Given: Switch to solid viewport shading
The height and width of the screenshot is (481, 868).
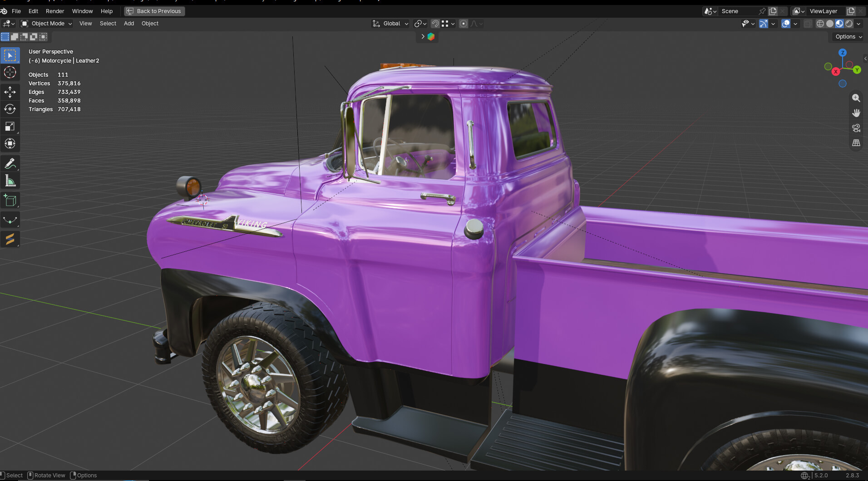Looking at the screenshot, I should click(830, 24).
